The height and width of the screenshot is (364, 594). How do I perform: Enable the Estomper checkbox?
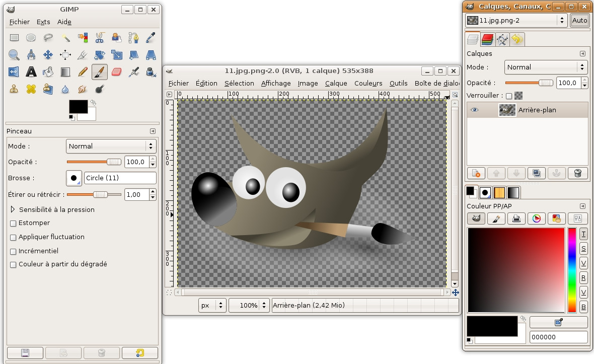coord(13,223)
